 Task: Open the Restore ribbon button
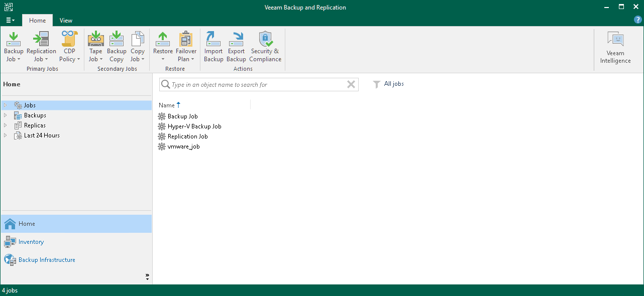[163, 47]
